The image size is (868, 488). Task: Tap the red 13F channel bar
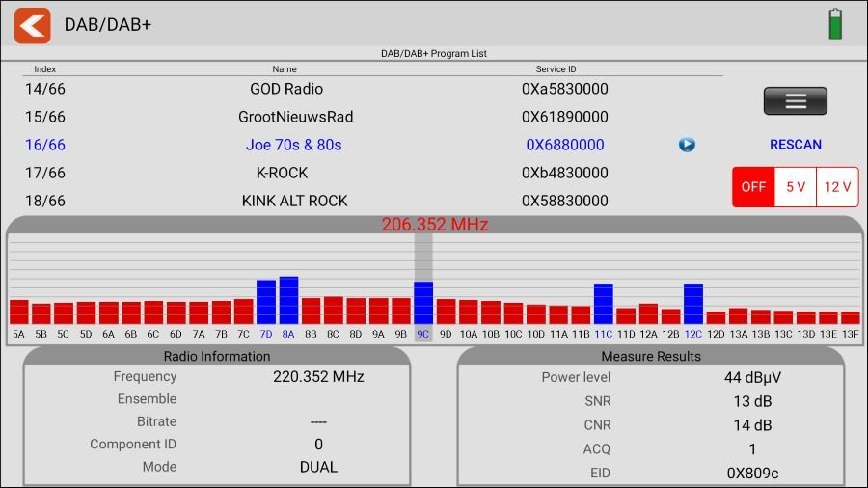850,317
